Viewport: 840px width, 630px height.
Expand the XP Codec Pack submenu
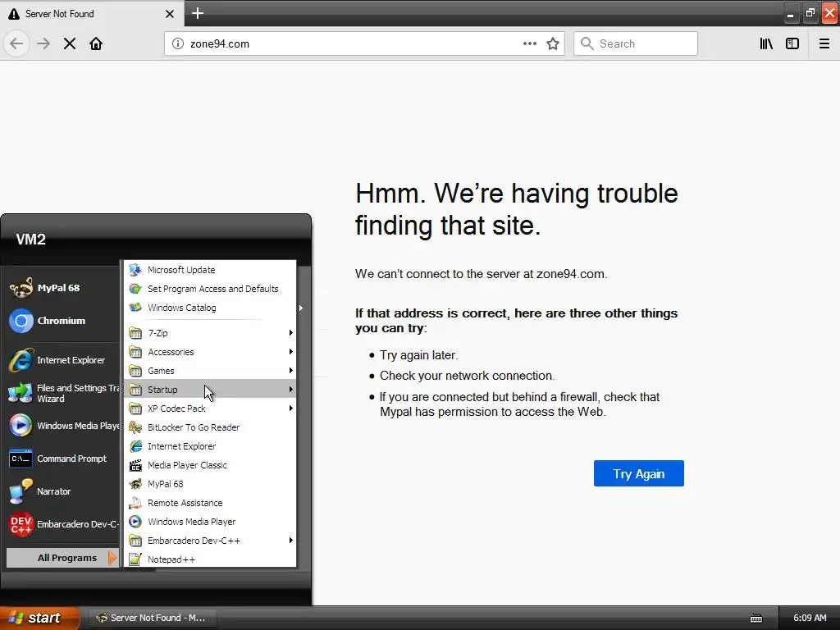tap(210, 409)
